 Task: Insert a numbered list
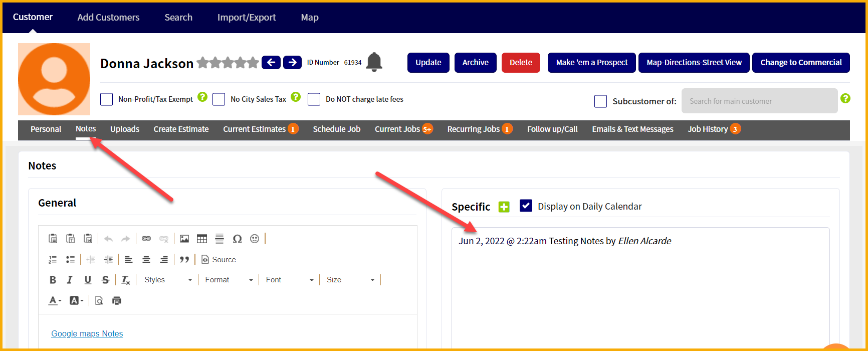(53, 259)
